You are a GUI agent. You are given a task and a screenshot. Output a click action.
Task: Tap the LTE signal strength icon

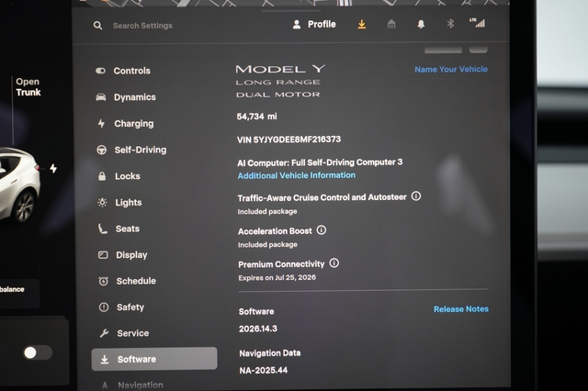(477, 23)
